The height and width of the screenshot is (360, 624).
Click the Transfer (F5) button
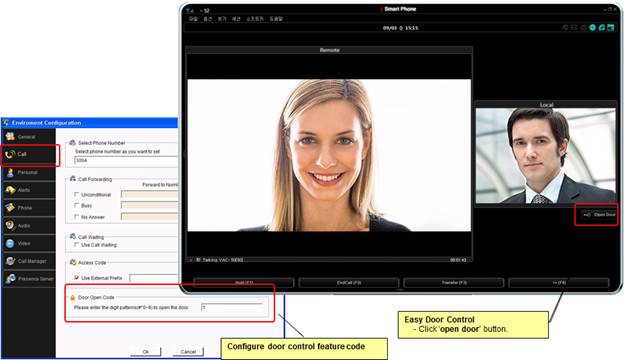pyautogui.click(x=454, y=282)
